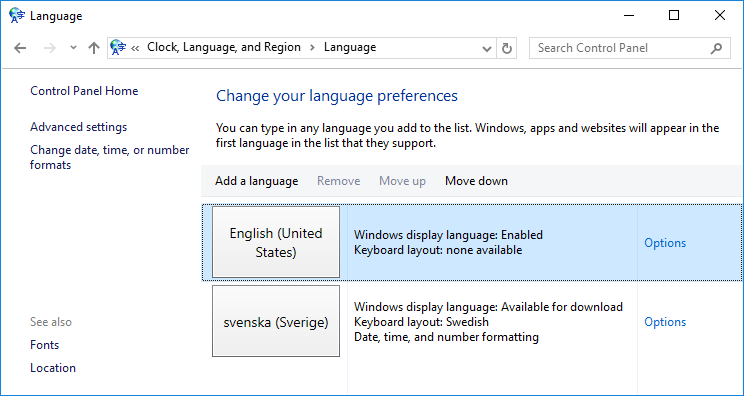The image size is (744, 396).
Task: Click the Language icon in address bar
Action: [x=118, y=47]
